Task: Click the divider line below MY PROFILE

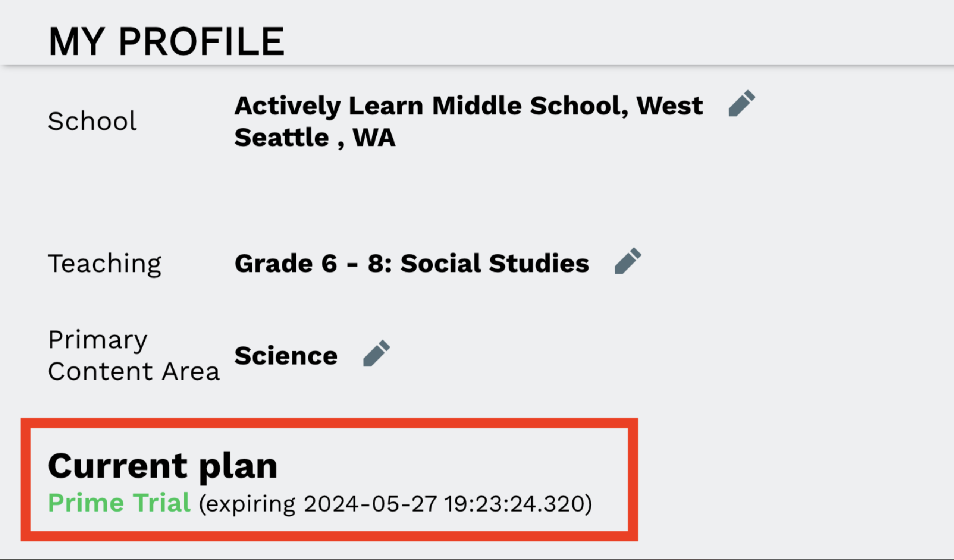Action: 477,66
